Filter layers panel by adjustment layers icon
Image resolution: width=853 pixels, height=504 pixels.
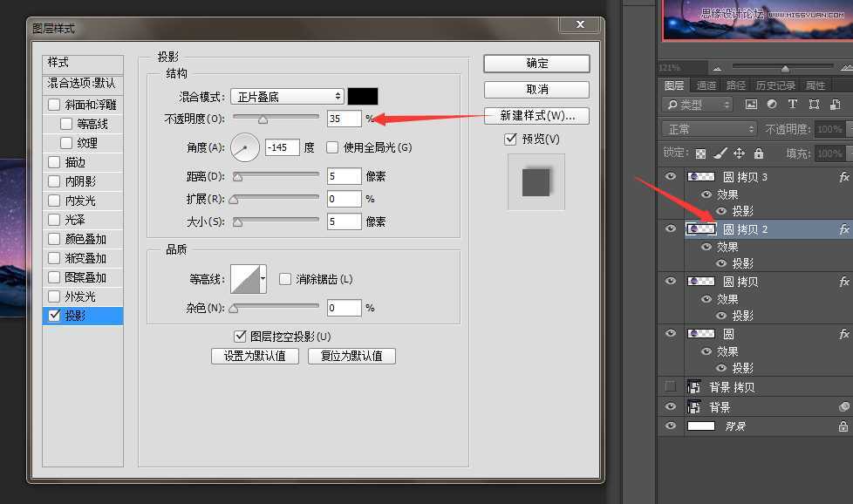tap(772, 104)
